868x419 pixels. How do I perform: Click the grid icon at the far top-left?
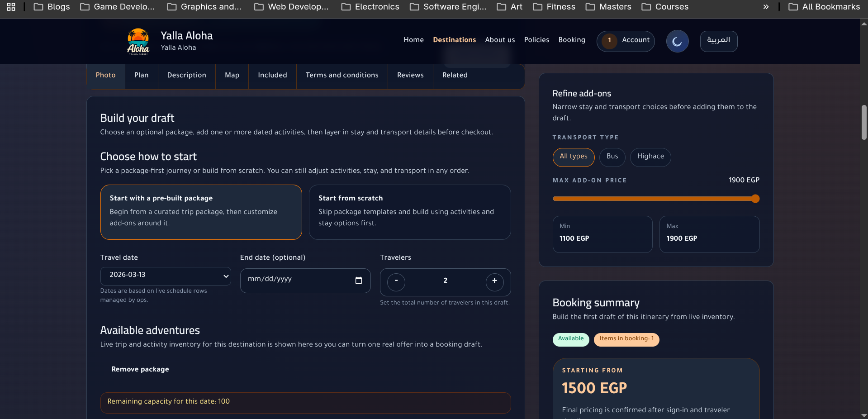(11, 7)
